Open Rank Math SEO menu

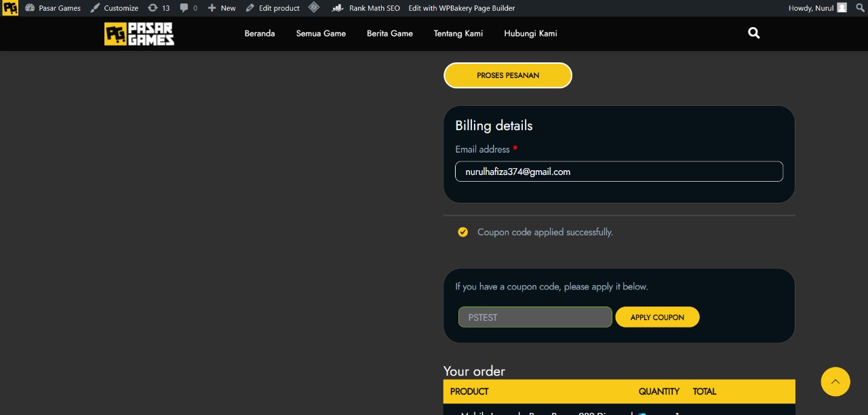point(366,8)
